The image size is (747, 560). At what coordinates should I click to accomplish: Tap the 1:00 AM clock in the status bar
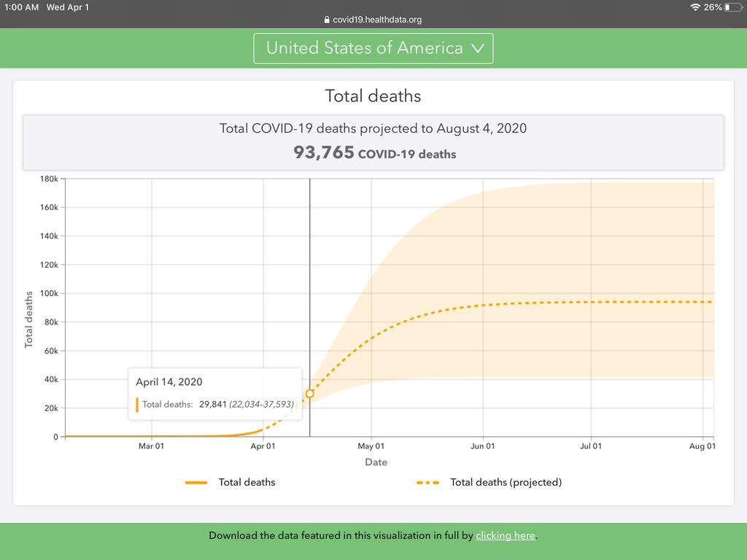[x=21, y=7]
